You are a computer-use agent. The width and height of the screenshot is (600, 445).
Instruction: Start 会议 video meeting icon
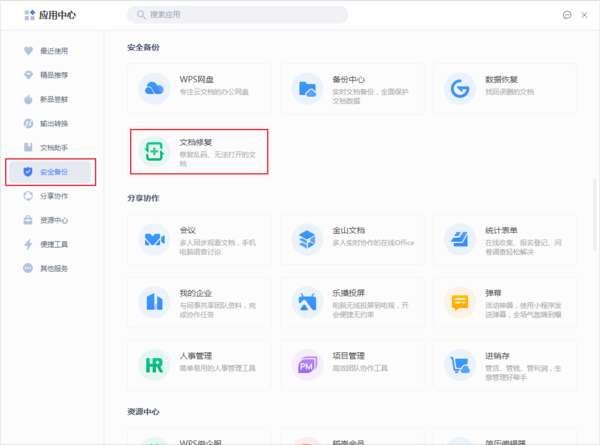(153, 240)
